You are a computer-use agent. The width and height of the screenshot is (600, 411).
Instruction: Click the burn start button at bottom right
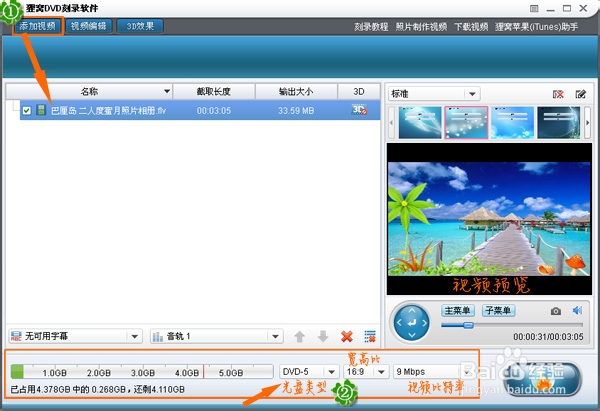tap(542, 379)
